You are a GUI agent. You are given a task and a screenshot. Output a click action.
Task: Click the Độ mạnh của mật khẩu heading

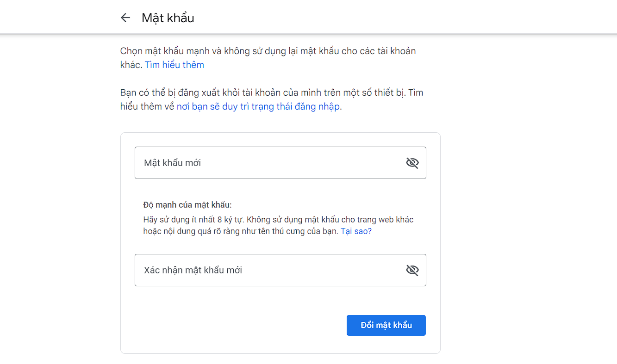[187, 205]
